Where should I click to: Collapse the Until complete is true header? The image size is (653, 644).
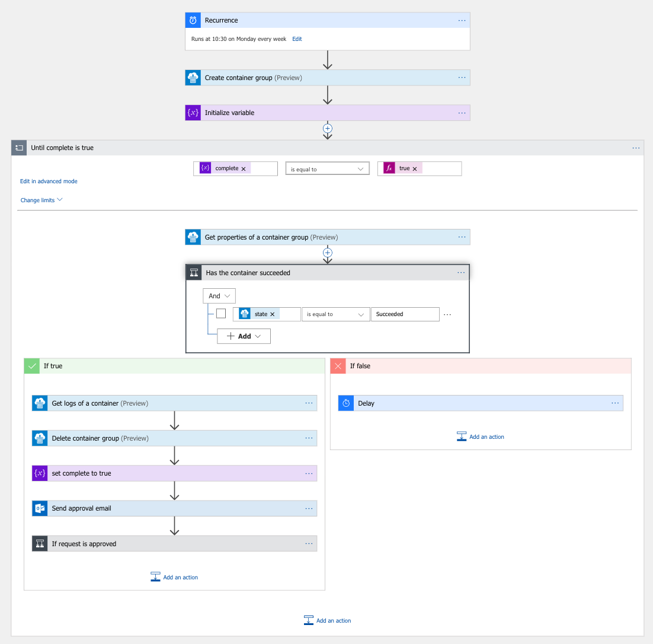pos(327,148)
